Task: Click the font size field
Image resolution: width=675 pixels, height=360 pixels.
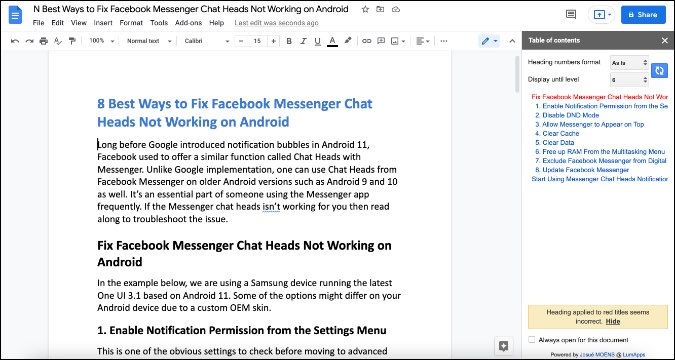Action: [257, 41]
